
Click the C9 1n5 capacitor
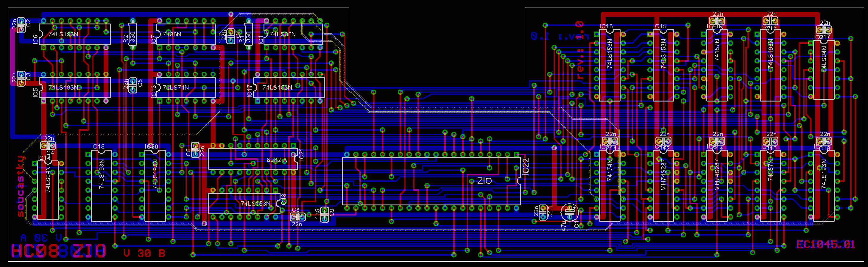(324, 214)
